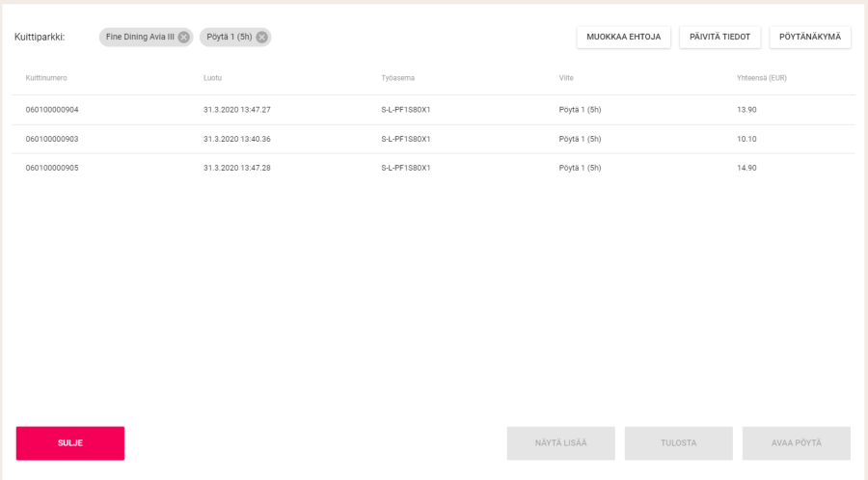The width and height of the screenshot is (868, 480).
Task: Sort by Yhteensä (EUR) column header
Action: coord(761,77)
